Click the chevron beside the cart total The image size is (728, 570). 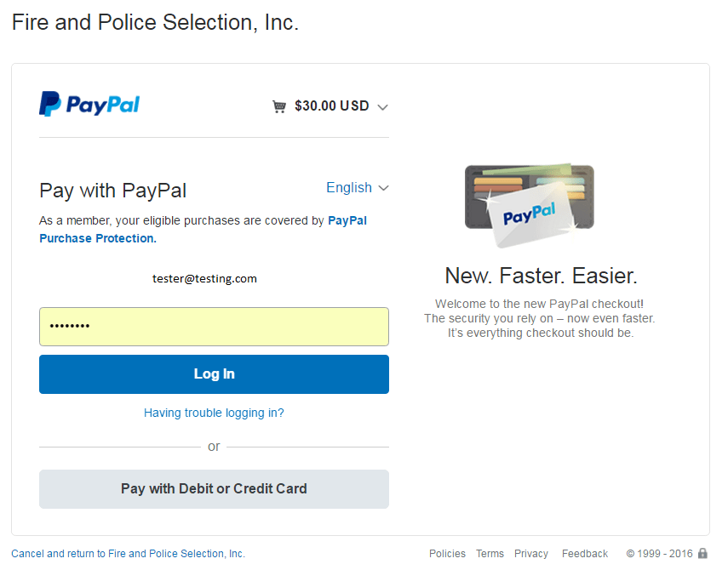(383, 107)
